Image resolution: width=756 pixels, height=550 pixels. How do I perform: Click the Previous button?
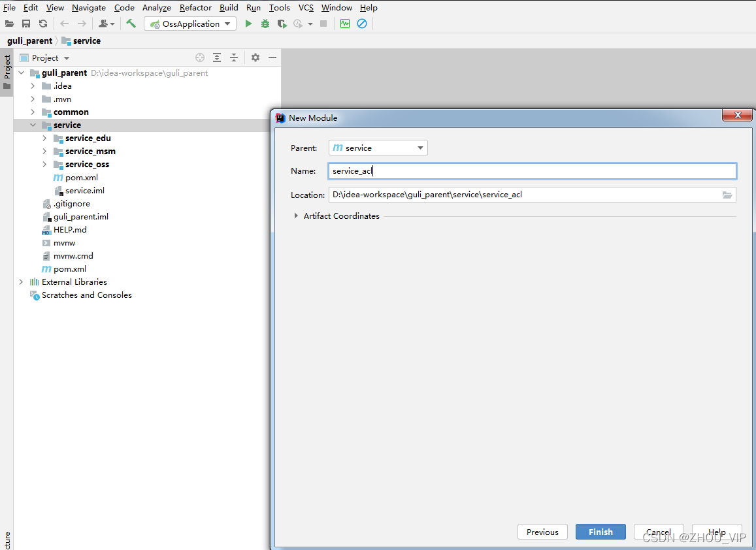(x=542, y=532)
